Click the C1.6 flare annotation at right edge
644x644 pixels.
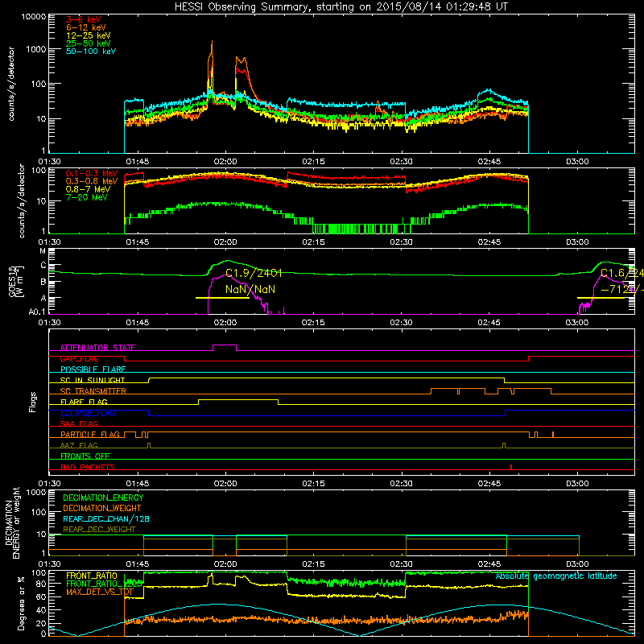621,273
